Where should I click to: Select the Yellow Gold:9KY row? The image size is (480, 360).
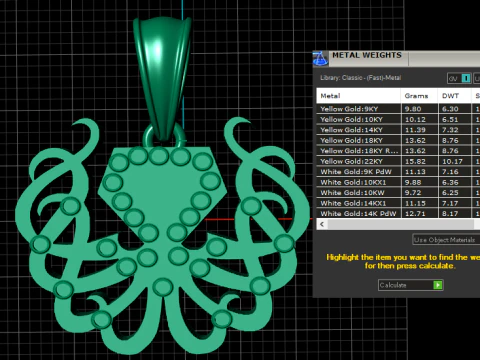coord(398,109)
